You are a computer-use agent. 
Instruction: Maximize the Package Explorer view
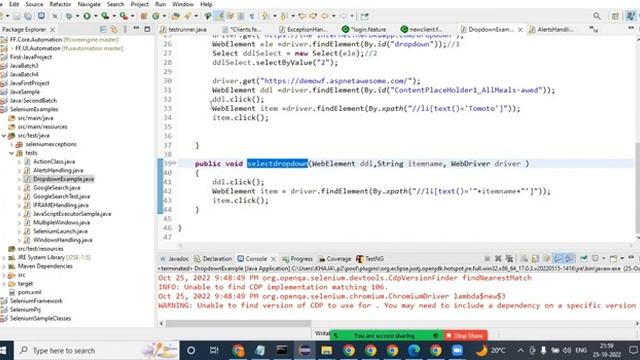click(147, 29)
